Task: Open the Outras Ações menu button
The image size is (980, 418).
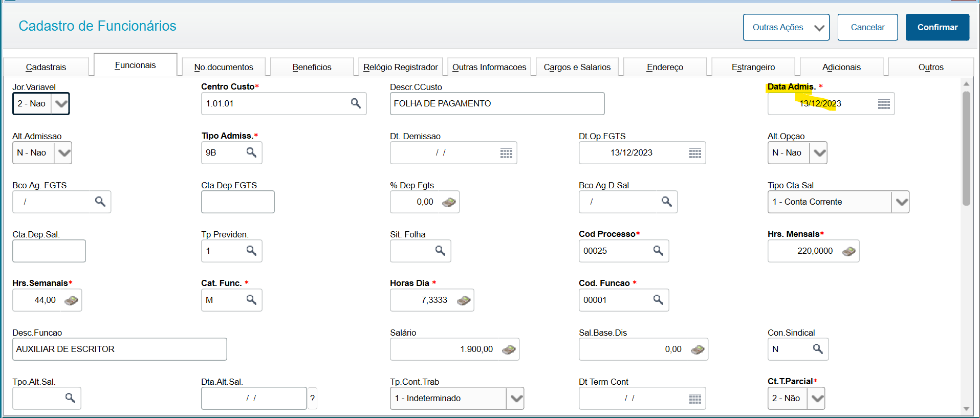Action: [x=786, y=28]
